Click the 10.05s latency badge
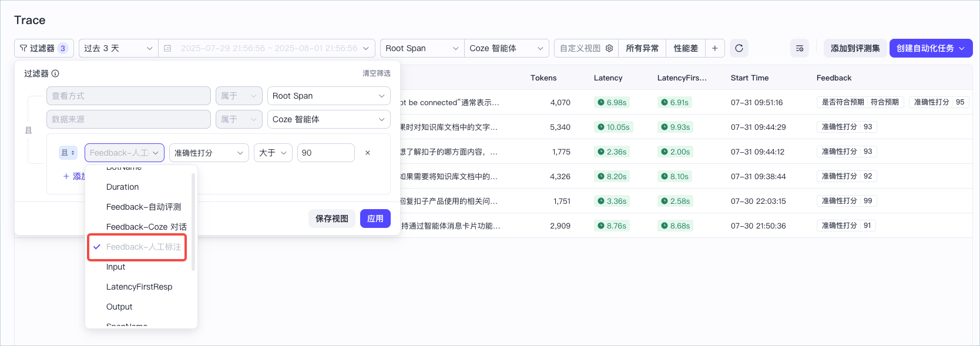 click(613, 127)
